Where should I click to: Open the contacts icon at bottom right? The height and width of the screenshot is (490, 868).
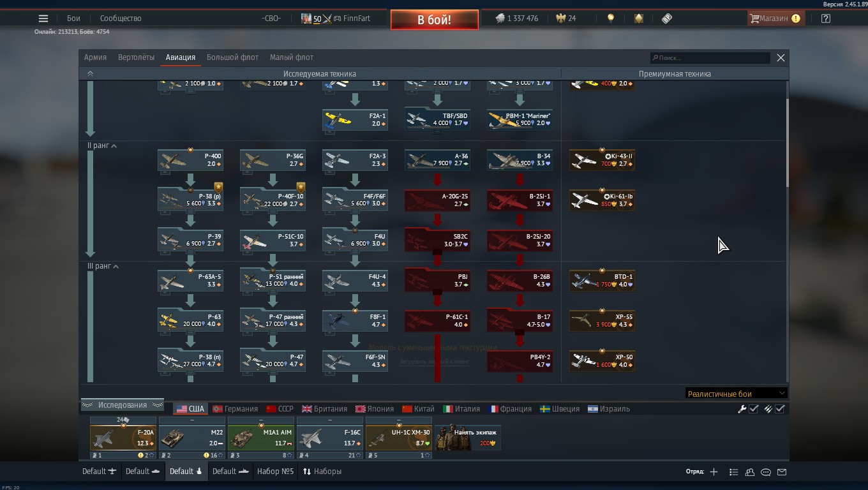750,472
